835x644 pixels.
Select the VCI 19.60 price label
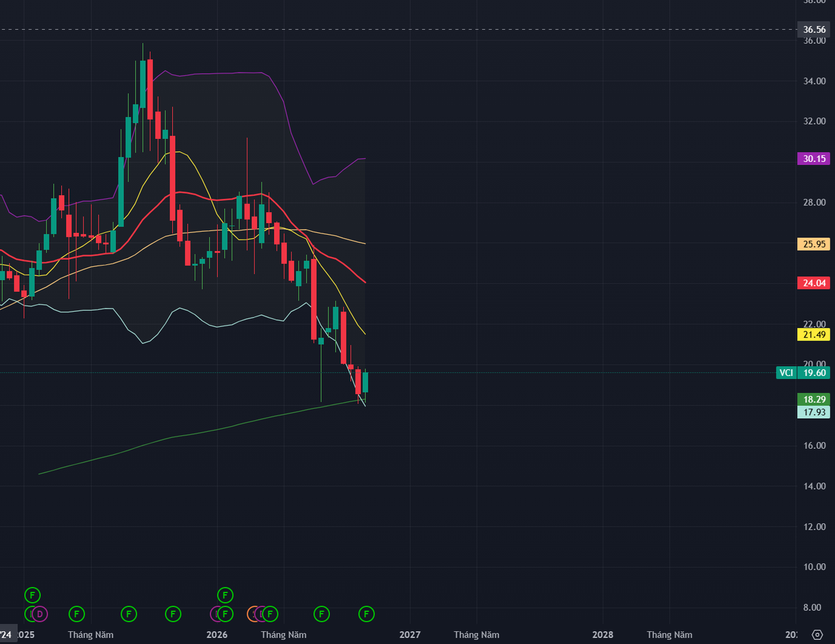[803, 373]
